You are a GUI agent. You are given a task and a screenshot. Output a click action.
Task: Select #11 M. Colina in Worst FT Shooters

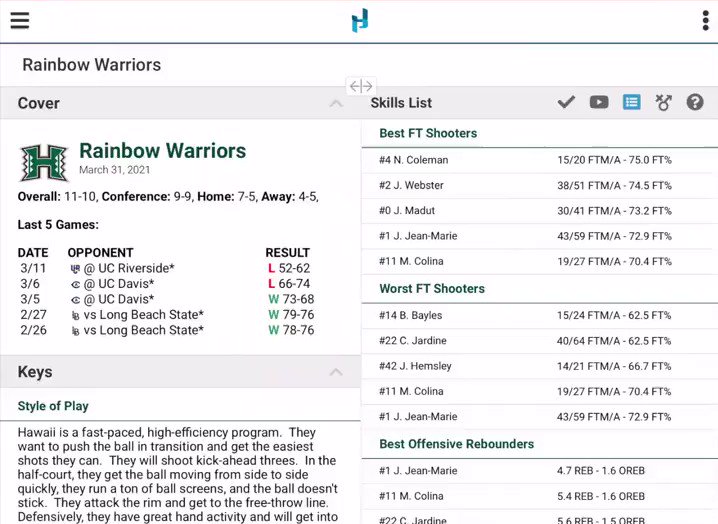540,392
